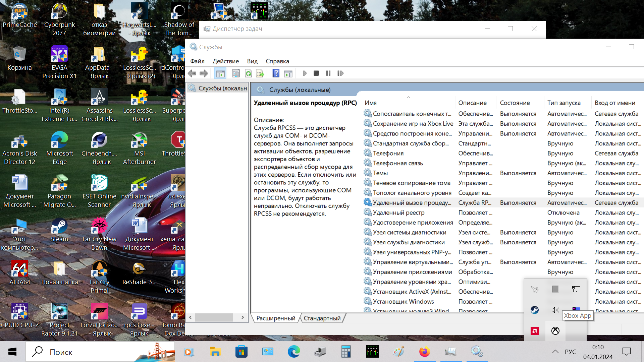Collapse the hidden tray icons chevron
The image size is (644, 362).
555,352
